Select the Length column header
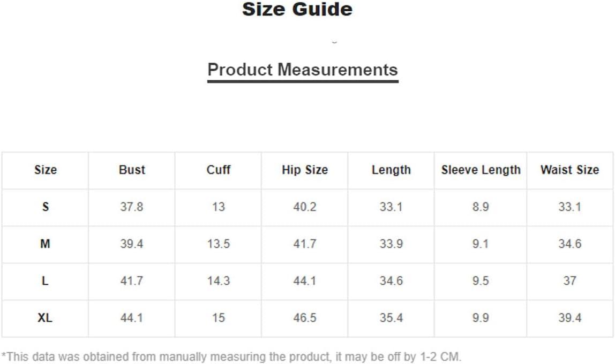Viewport: 615px width, 364px height. tap(391, 170)
